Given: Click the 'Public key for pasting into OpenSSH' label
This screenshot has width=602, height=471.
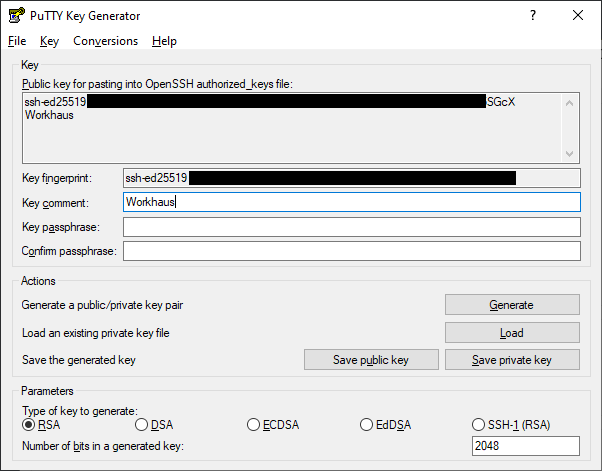Looking at the screenshot, I should 157,84.
